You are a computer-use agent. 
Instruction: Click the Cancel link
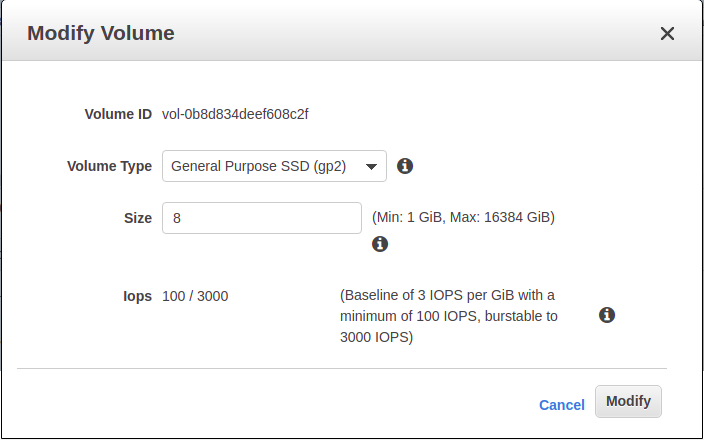(x=562, y=405)
